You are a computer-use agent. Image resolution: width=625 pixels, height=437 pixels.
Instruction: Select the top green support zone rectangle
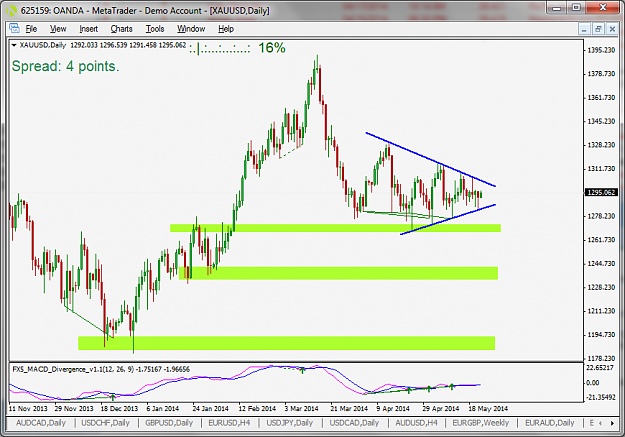click(335, 228)
